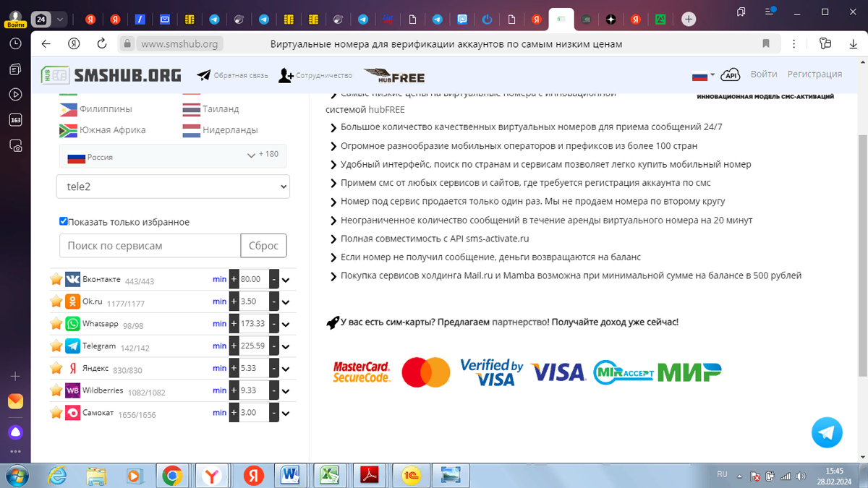
Task: Expand Whatsapp row chevron
Action: tap(286, 325)
